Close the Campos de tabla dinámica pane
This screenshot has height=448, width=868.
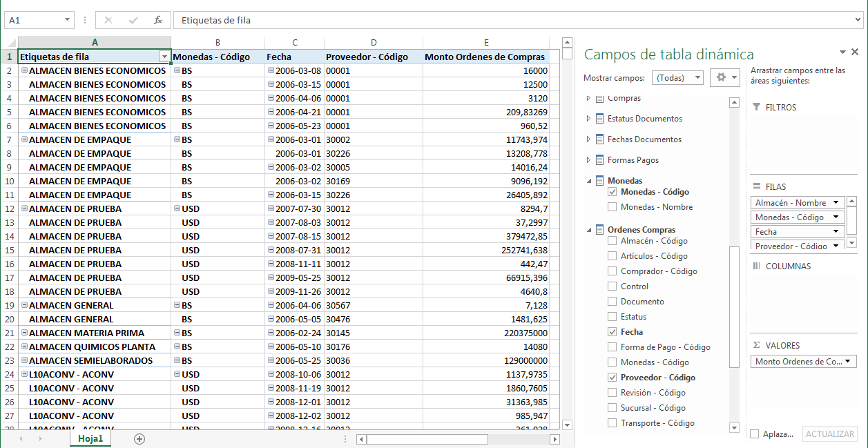(x=855, y=52)
